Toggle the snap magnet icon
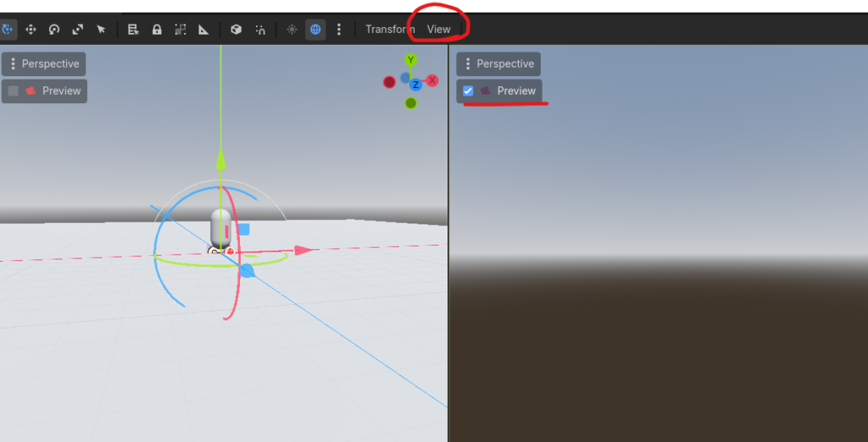 coord(260,30)
